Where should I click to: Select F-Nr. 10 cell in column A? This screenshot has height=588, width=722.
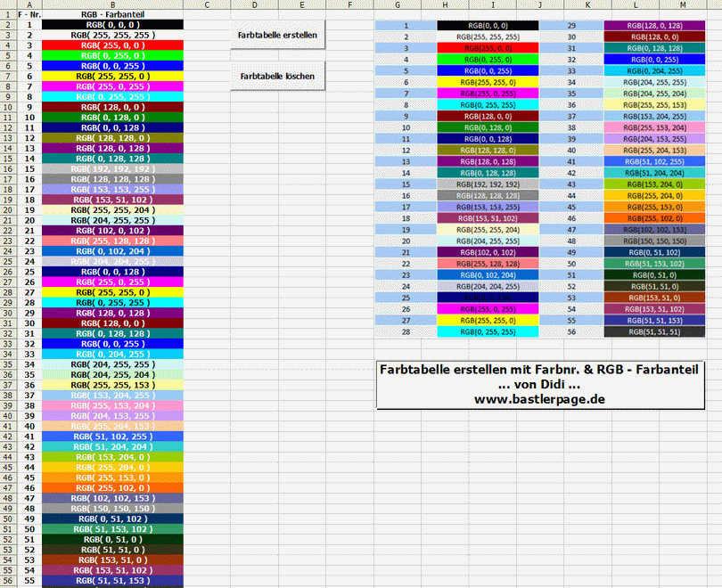click(29, 118)
